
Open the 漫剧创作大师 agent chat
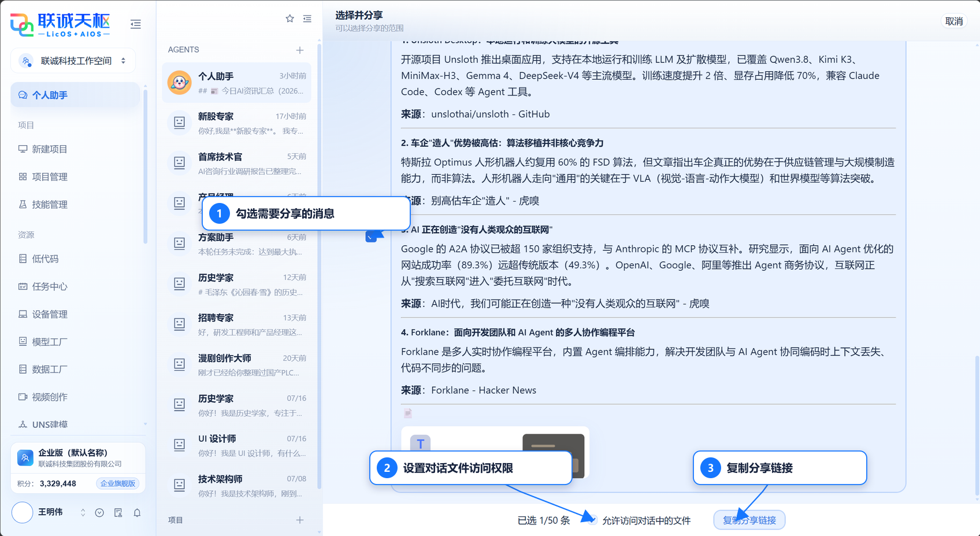(237, 365)
